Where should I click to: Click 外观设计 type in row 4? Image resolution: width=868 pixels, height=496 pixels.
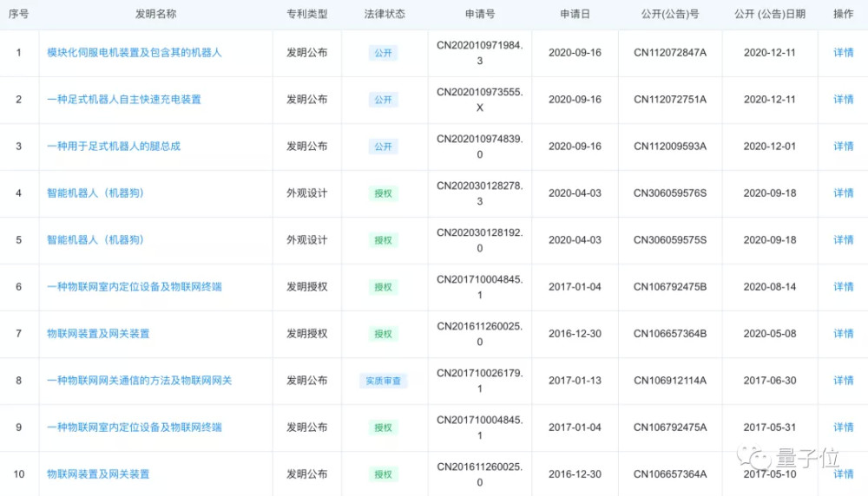click(306, 193)
